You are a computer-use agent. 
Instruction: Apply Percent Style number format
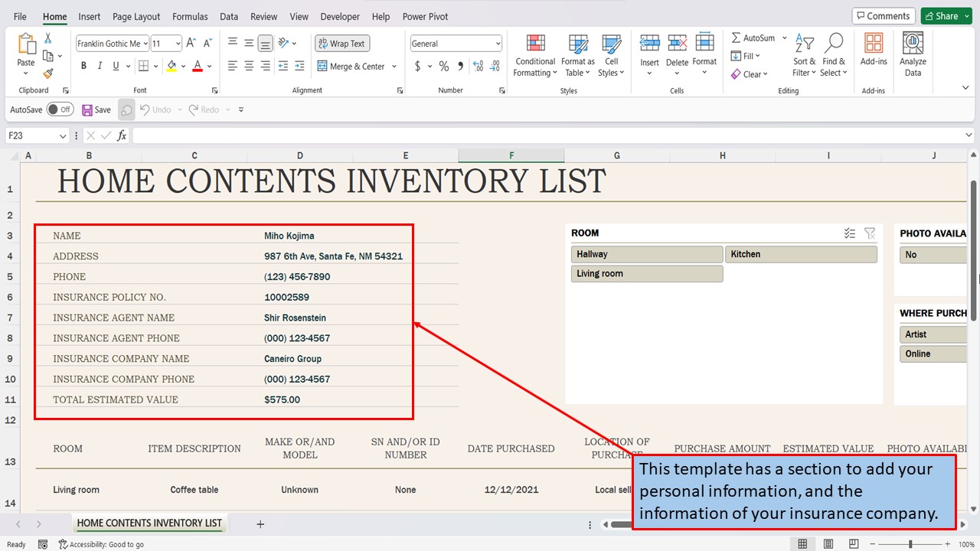[443, 66]
